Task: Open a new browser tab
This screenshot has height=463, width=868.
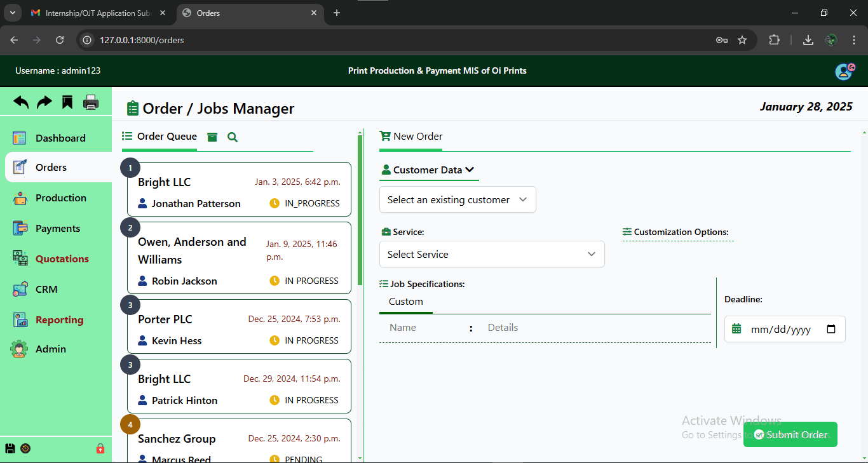Action: (337, 13)
